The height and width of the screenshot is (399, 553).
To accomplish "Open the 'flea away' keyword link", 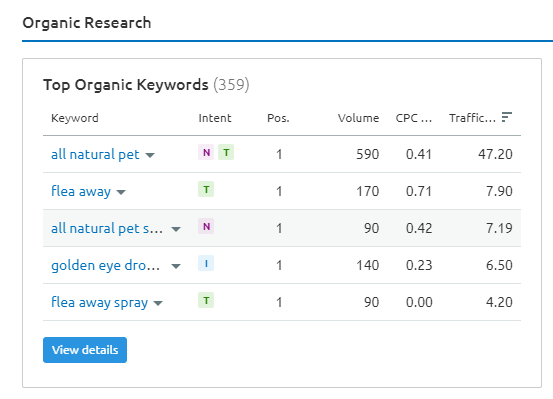I will coord(81,191).
